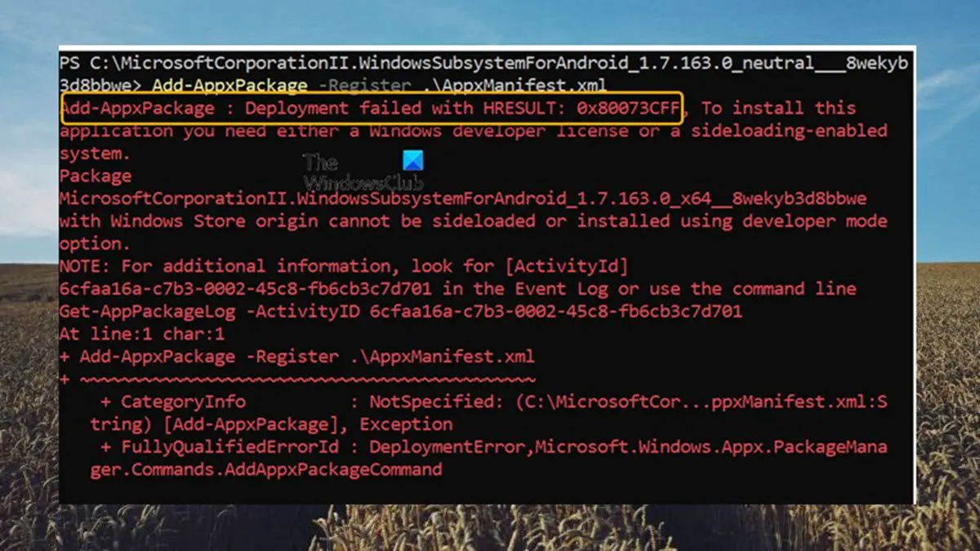980x551 pixels.
Task: Click the "FullyQualifiedErrorId" label
Action: (x=229, y=447)
